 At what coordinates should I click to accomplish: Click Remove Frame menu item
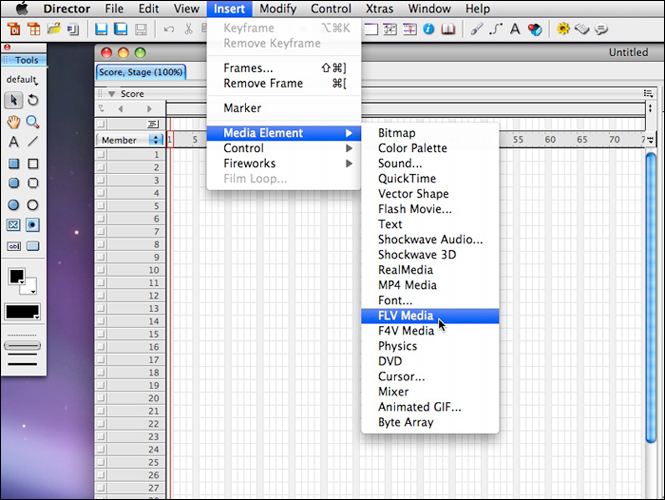coord(283,83)
